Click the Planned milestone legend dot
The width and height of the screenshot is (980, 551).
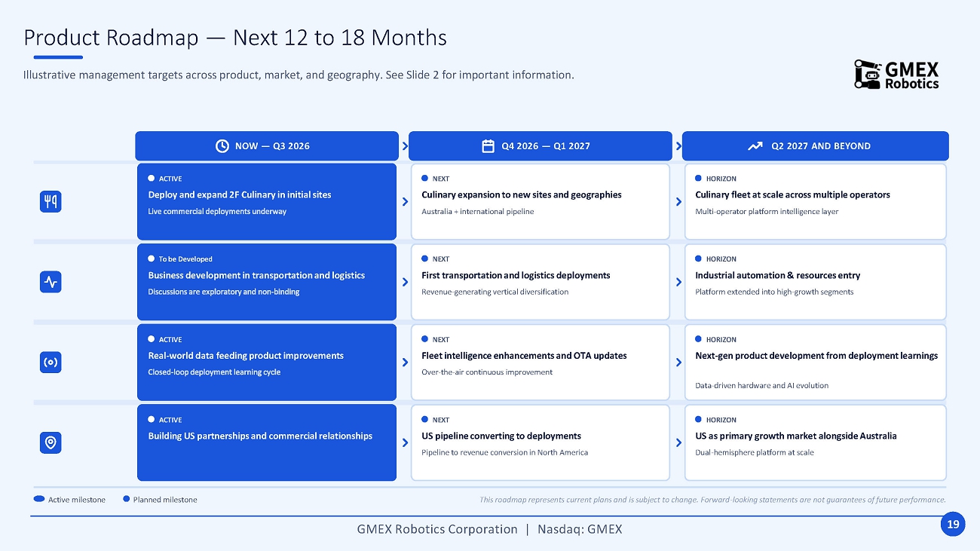click(126, 499)
